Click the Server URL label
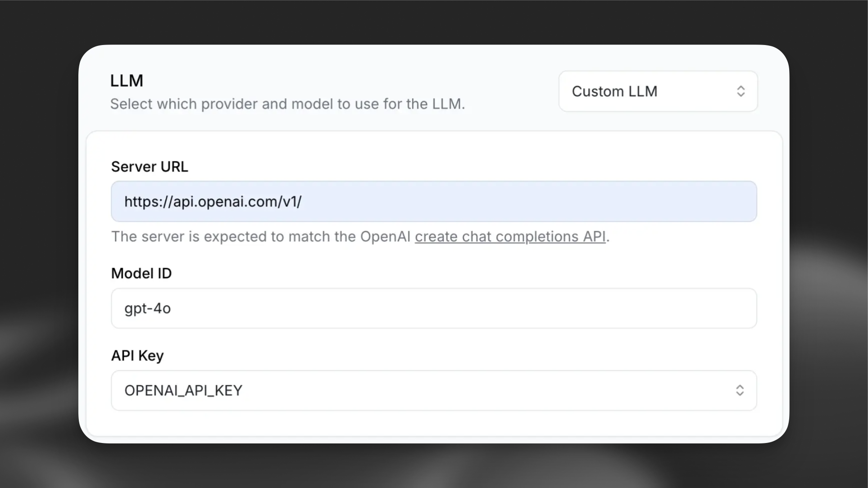 pos(150,166)
